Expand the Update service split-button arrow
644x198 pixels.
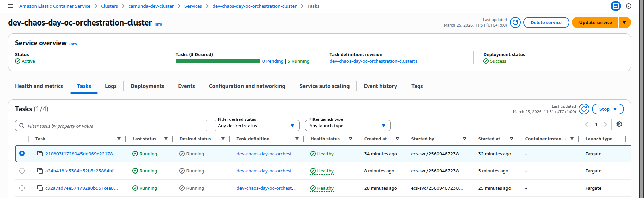(x=624, y=22)
